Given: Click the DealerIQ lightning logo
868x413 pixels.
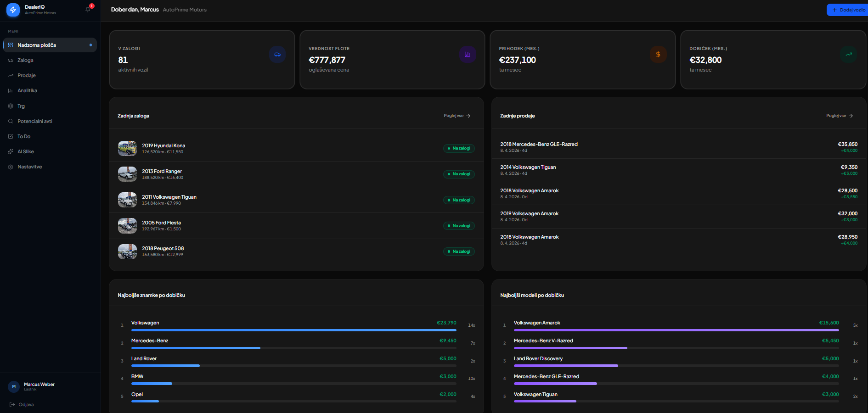Looking at the screenshot, I should point(13,10).
